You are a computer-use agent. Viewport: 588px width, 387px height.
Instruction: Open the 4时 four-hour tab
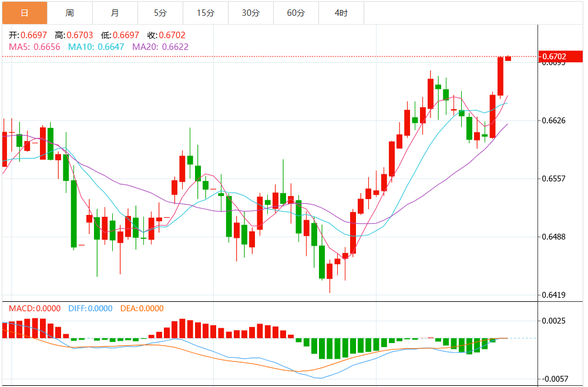click(341, 12)
